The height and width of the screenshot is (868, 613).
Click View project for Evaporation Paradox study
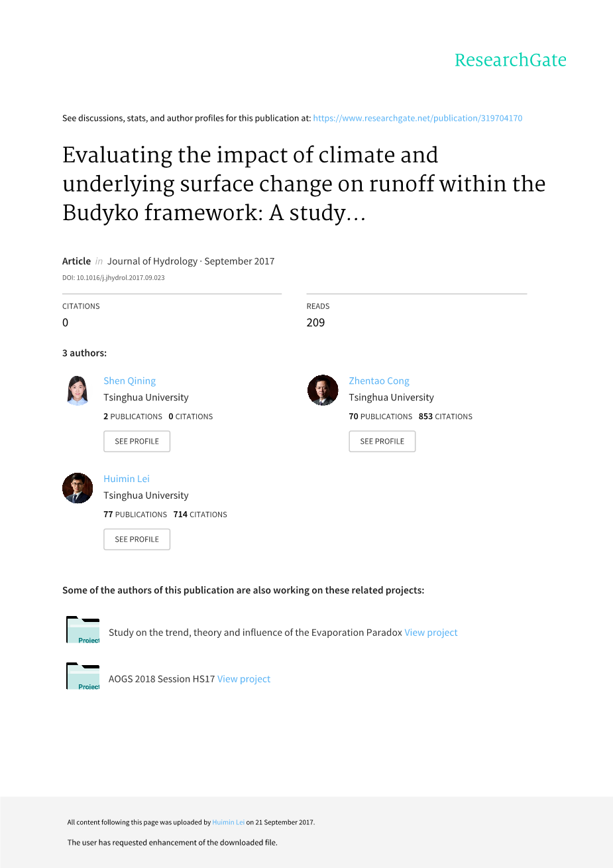(x=431, y=633)
